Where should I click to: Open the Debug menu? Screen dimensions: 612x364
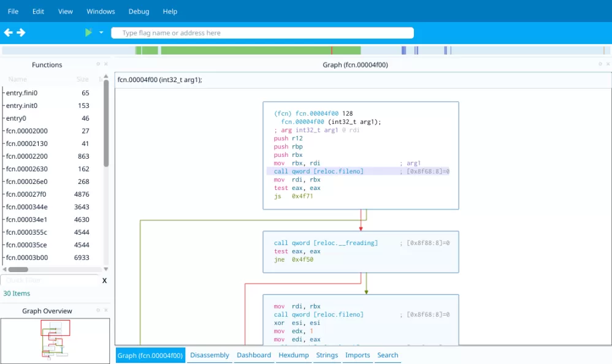click(x=139, y=11)
